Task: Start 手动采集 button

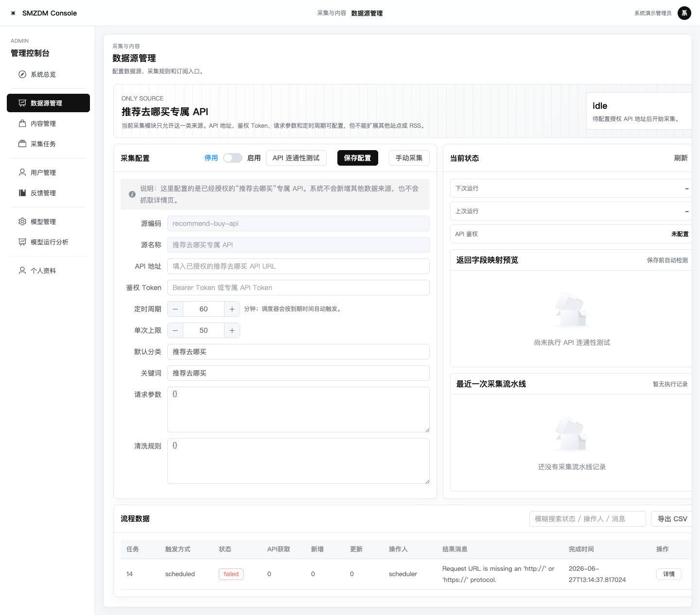Action: (409, 158)
